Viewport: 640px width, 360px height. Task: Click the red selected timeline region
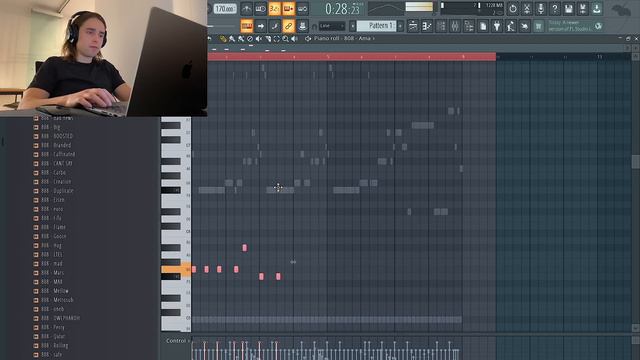pyautogui.click(x=352, y=57)
